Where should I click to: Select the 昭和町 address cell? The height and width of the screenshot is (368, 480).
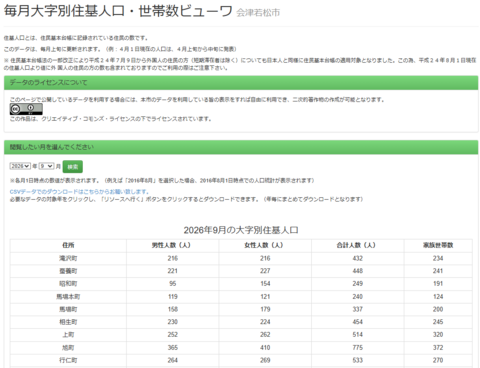[68, 284]
